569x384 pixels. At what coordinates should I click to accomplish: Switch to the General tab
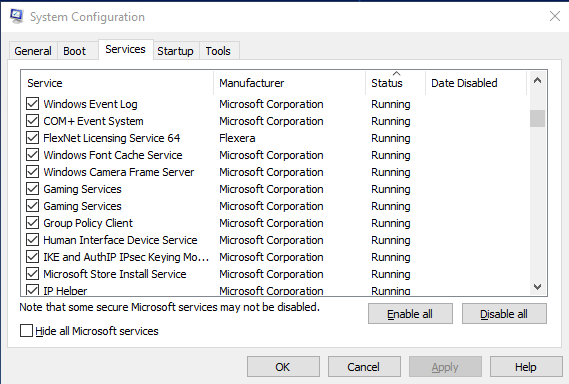click(33, 51)
